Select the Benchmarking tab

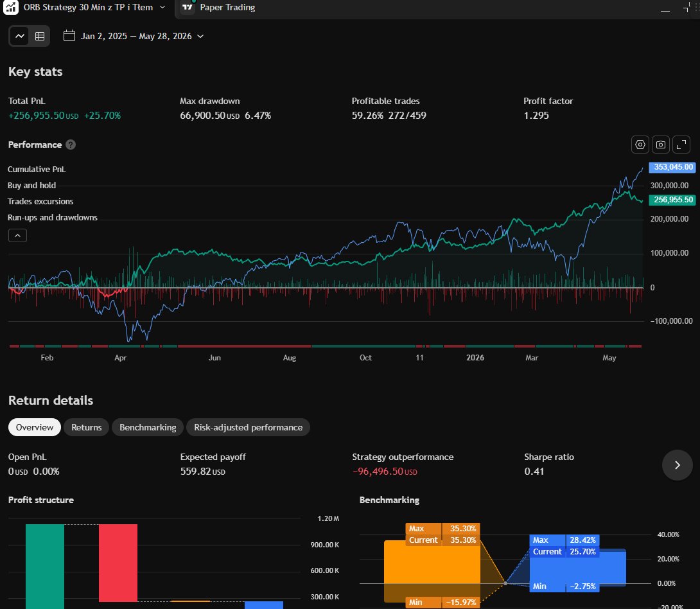(x=148, y=427)
